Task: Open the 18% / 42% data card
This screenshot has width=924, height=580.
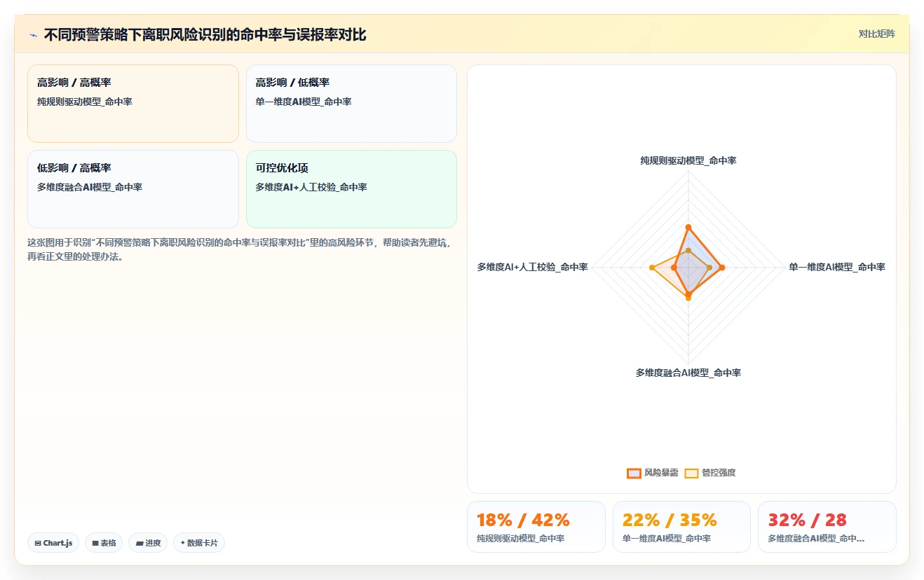Action: click(536, 527)
